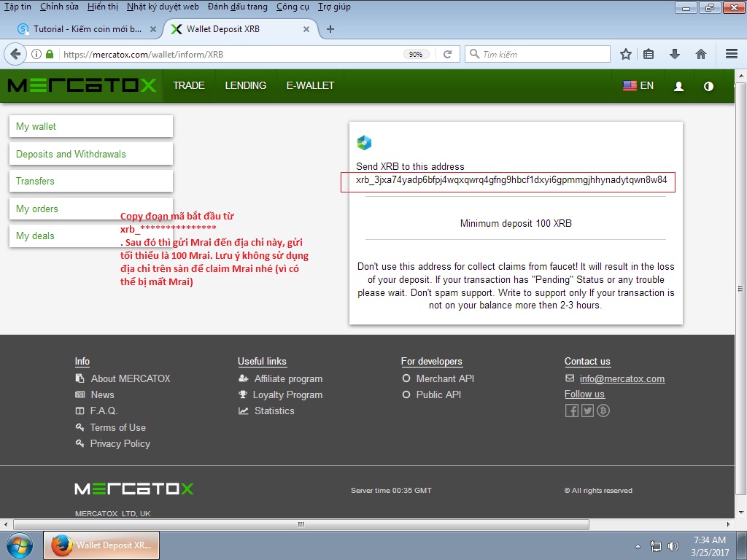Viewport: 747px width, 560px height.
Task: Open the Trợ giúp menu
Action: [x=334, y=7]
